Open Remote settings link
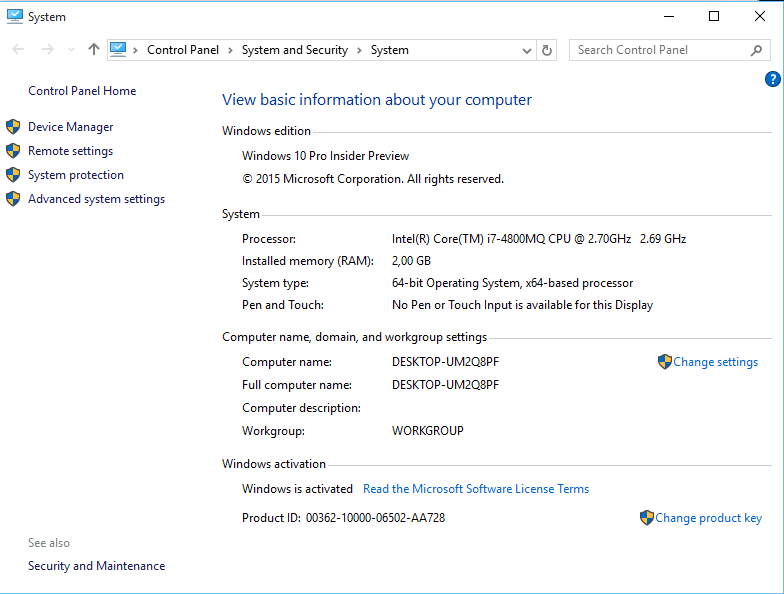The height and width of the screenshot is (594, 784). point(70,151)
